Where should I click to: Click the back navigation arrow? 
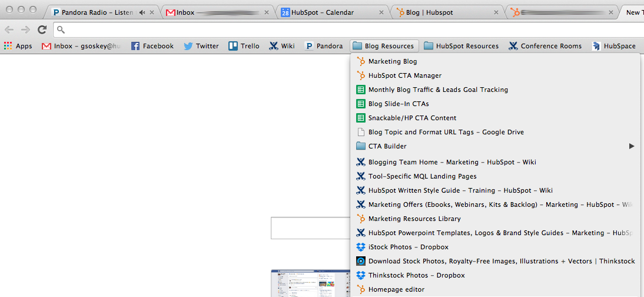(x=9, y=29)
